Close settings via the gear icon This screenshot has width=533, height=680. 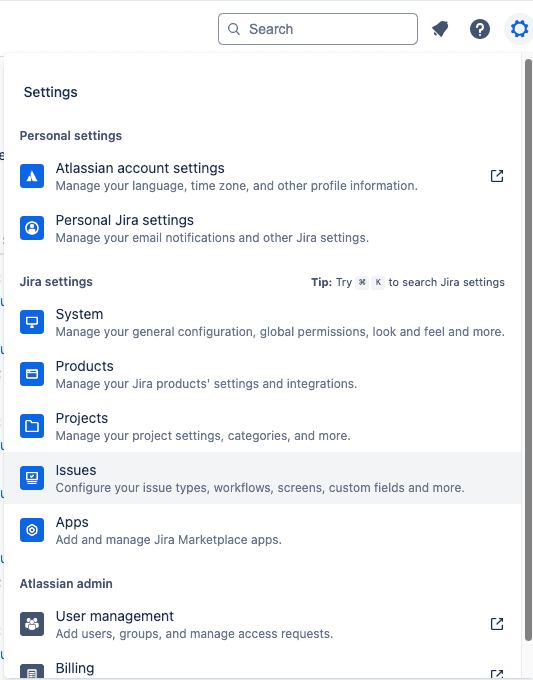coord(519,29)
